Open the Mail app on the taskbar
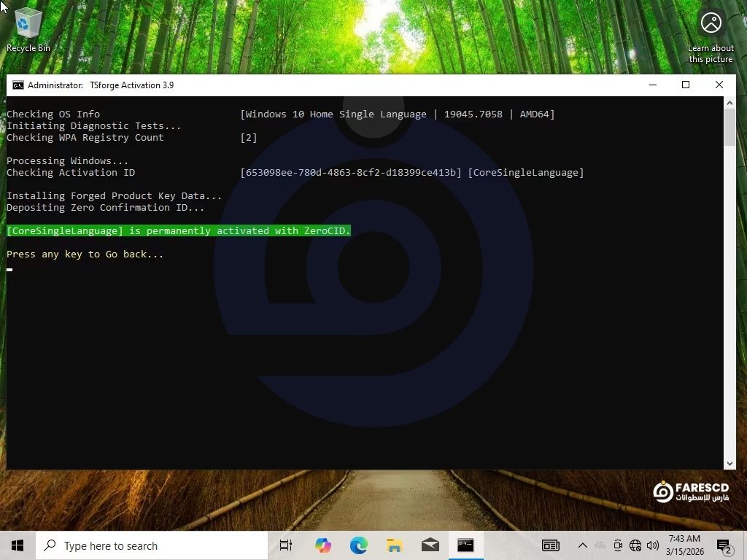 coord(430,545)
